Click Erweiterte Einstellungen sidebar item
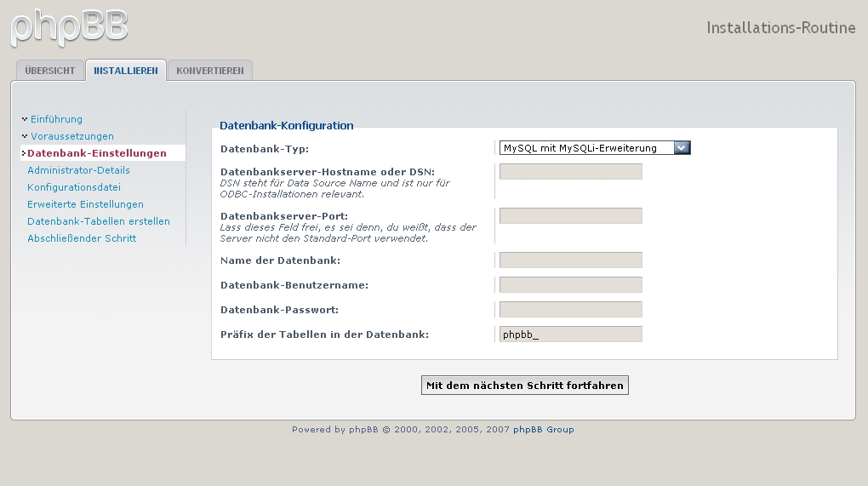 click(85, 204)
